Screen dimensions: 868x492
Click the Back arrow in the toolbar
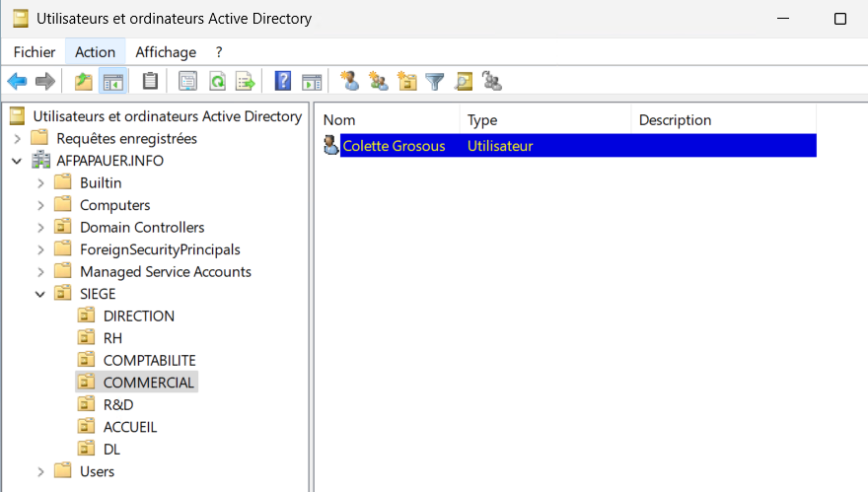(x=17, y=82)
